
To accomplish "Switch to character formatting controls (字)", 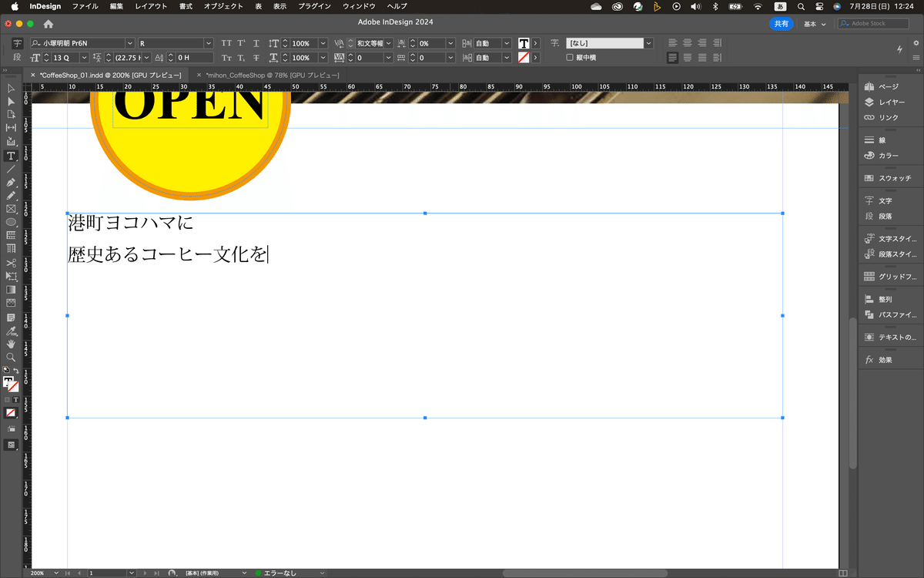I will [17, 43].
